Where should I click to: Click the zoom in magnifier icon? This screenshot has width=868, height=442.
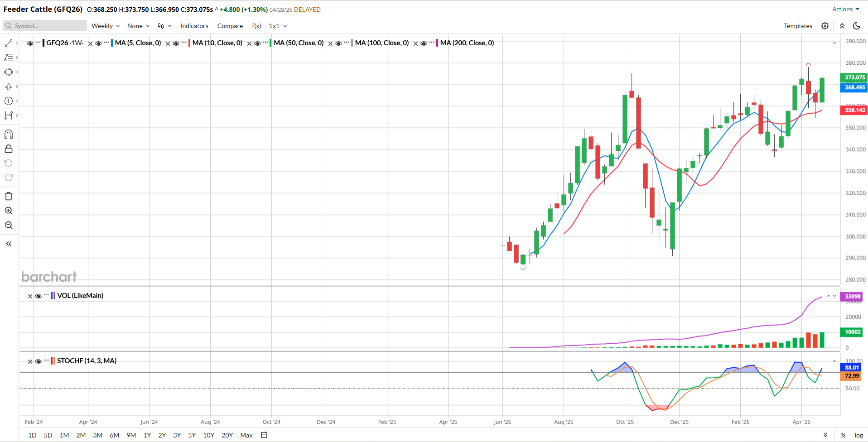coord(9,211)
